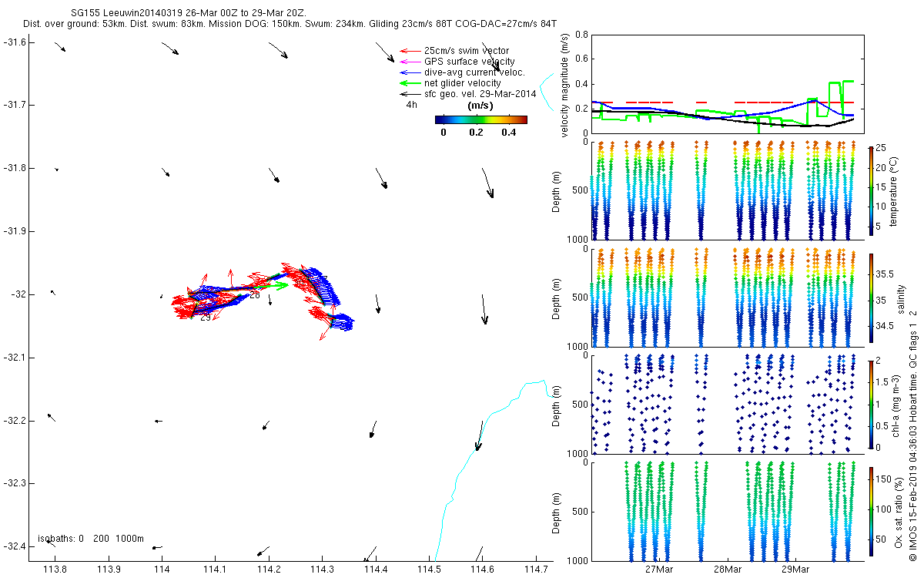Click the '27Mar' date tick label
Viewport: 924px width, 578px height.
(660, 570)
